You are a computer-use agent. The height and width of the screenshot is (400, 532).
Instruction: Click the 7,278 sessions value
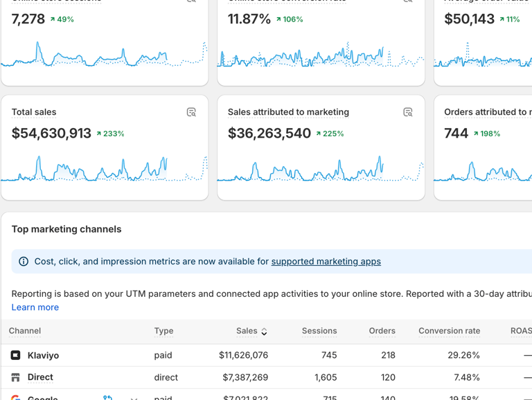pyautogui.click(x=28, y=19)
